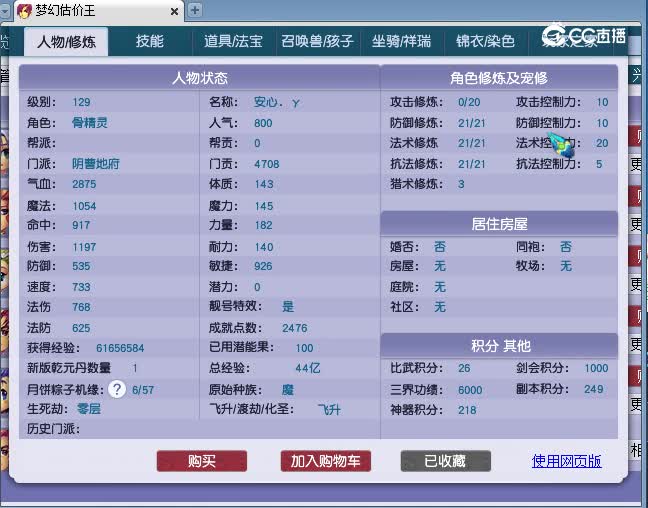648x508 pixels.
Task: Click the 剑会积分 value 1000
Action: 596,368
